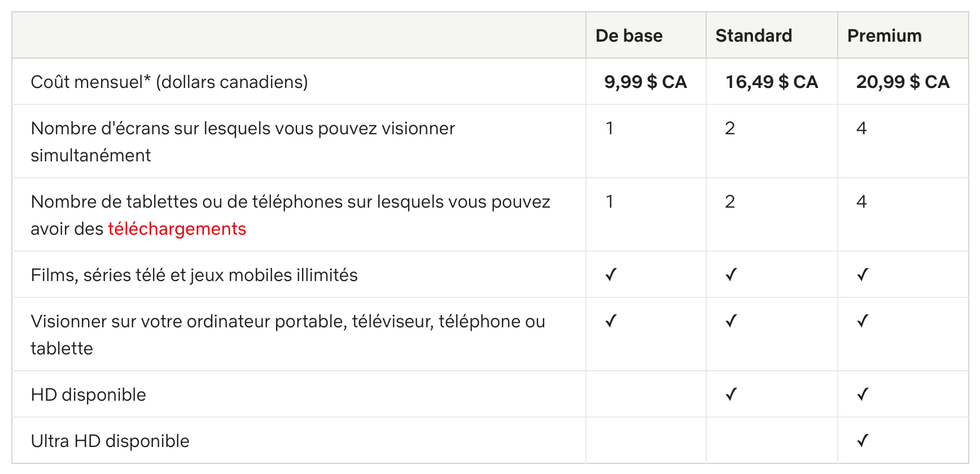Click Standard's download devices count of 2
Image resolution: width=980 pixels, height=474 pixels.
point(730,202)
